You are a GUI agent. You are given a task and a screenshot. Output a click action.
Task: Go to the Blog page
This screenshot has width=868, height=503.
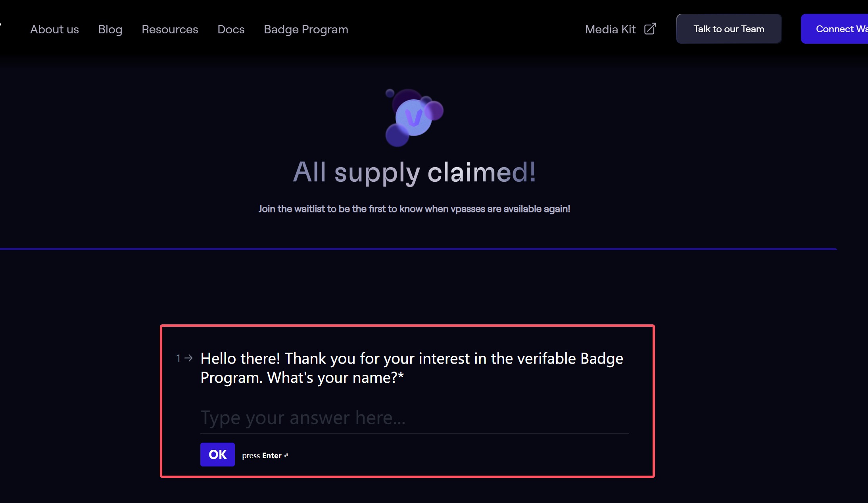point(110,29)
